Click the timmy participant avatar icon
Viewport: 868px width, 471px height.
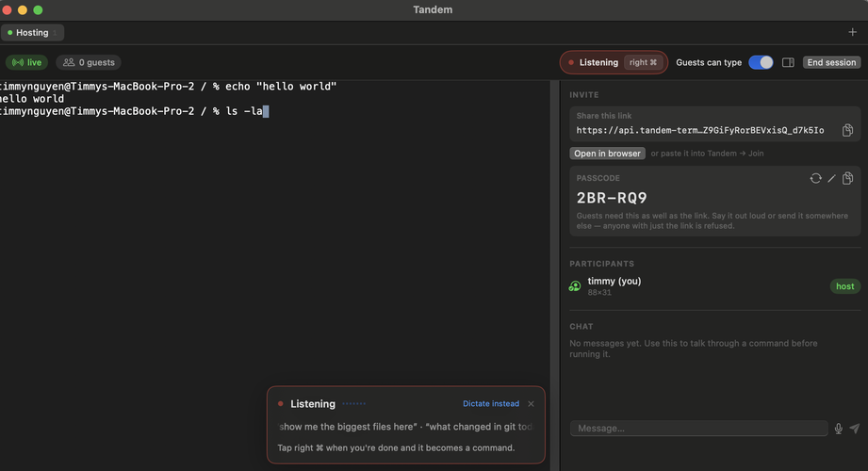coord(575,286)
